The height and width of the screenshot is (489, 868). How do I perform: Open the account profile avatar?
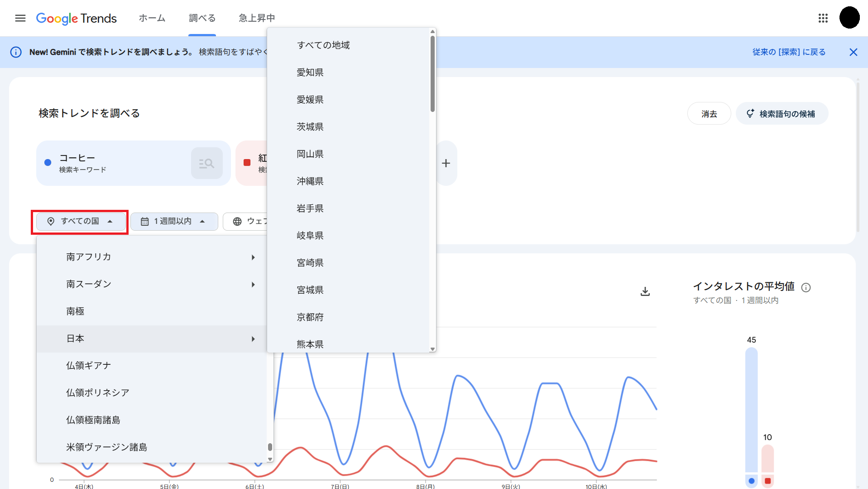pyautogui.click(x=849, y=18)
